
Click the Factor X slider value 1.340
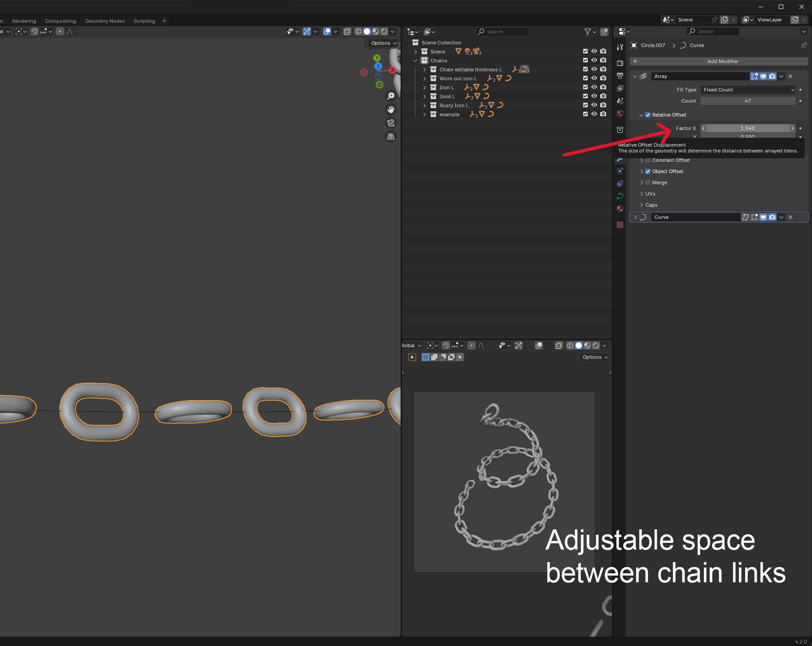[748, 128]
